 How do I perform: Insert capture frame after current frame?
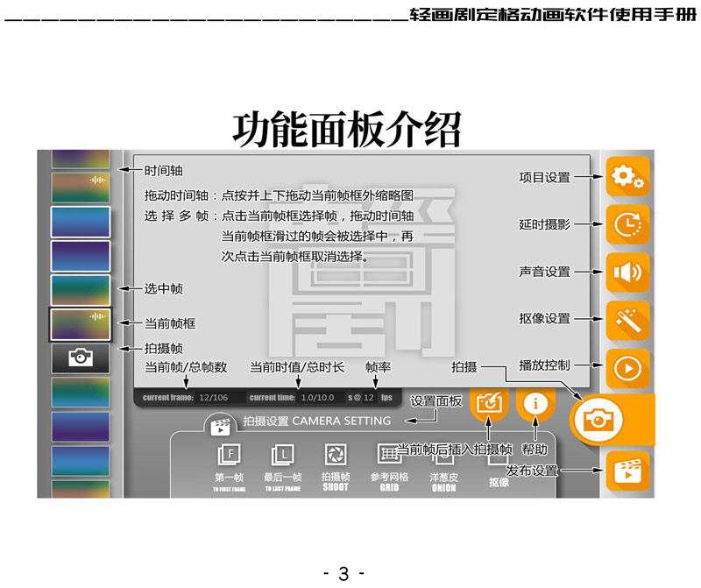coord(489,403)
